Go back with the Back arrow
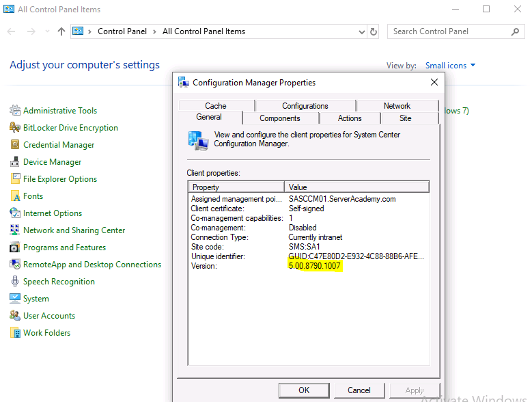This screenshot has height=402, width=532. [x=11, y=31]
